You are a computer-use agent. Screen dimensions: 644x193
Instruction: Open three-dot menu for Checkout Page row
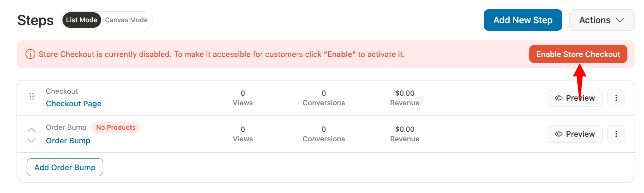[616, 98]
